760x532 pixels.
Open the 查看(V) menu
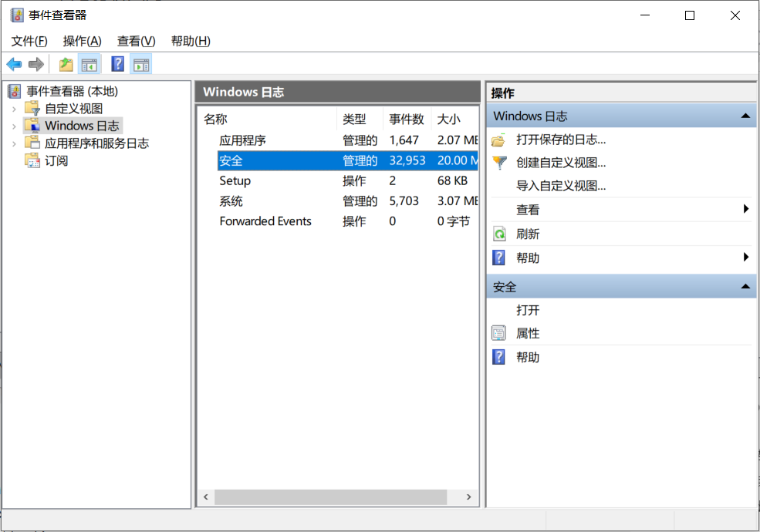tap(137, 41)
